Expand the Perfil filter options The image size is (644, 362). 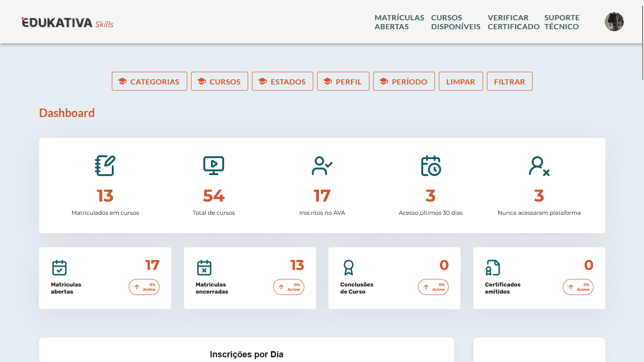(x=343, y=81)
